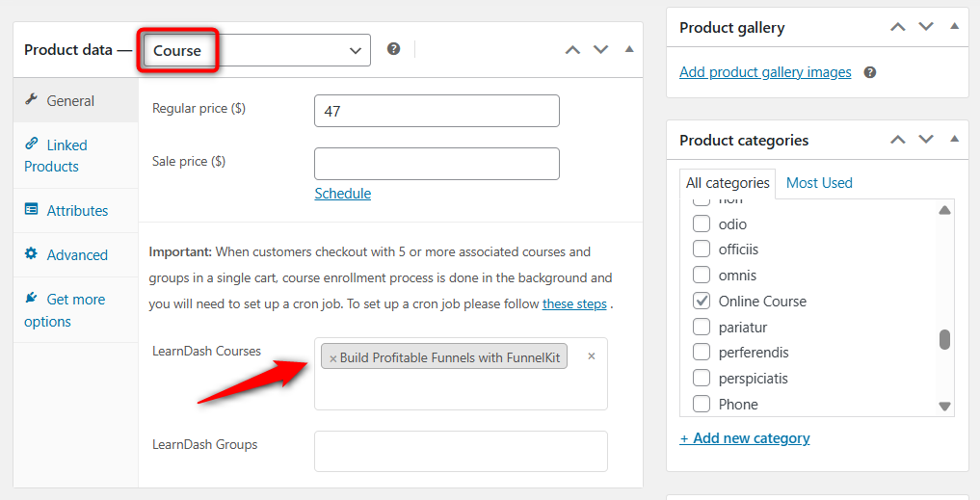Check the odio category
The height and width of the screenshot is (500, 980).
point(702,224)
